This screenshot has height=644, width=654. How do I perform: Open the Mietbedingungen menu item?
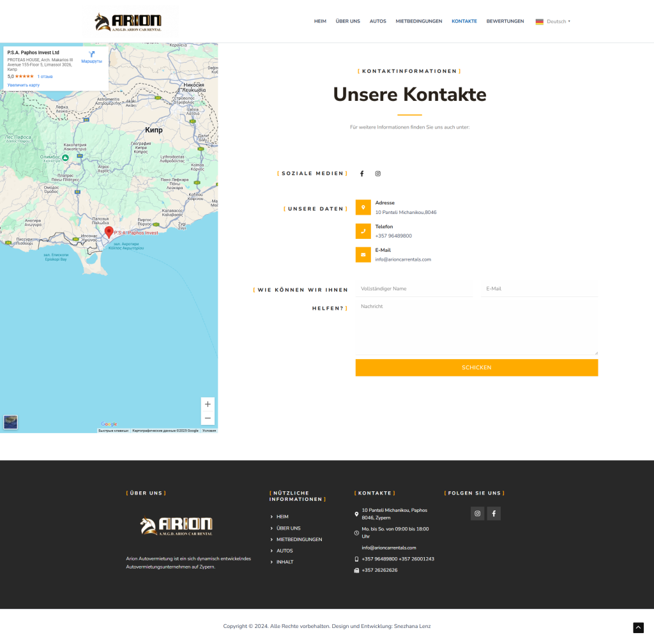coord(419,21)
